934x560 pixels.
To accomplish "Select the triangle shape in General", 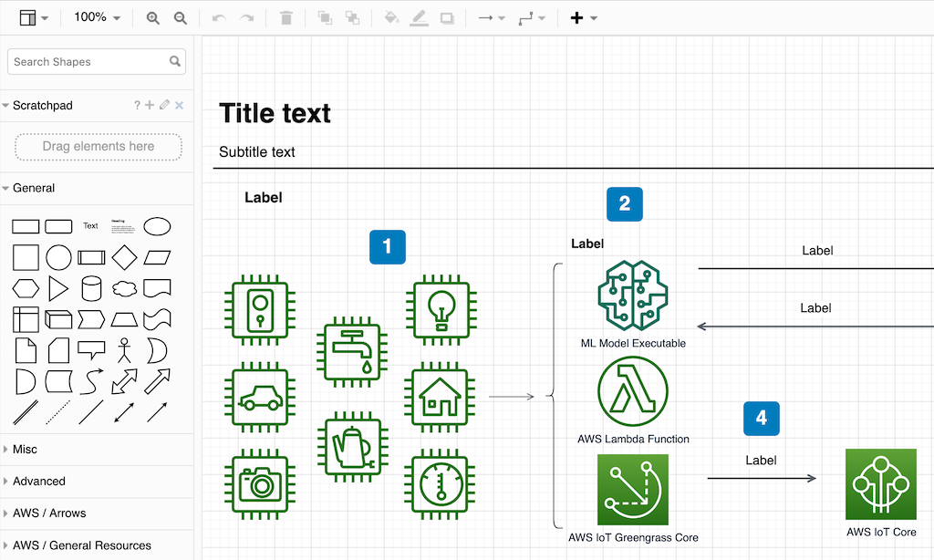I will tap(57, 289).
